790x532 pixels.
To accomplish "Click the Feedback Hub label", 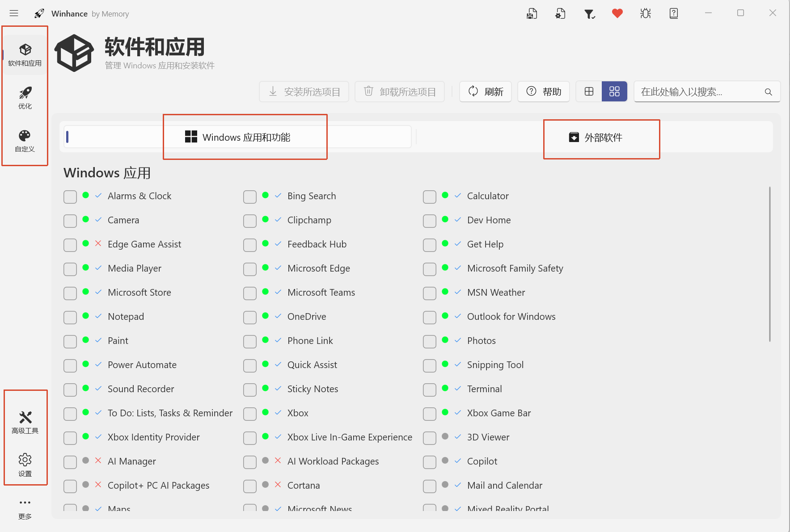I will click(317, 244).
